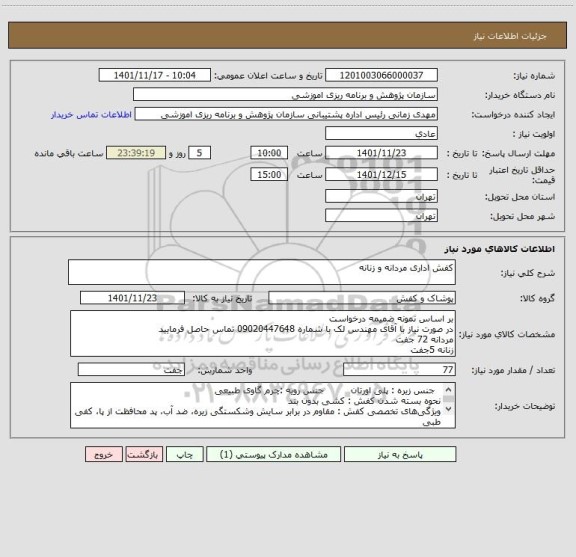Image resolution: width=576 pixels, height=557 pixels.
Task: Click the 'چاپ' print button
Action: (184, 454)
